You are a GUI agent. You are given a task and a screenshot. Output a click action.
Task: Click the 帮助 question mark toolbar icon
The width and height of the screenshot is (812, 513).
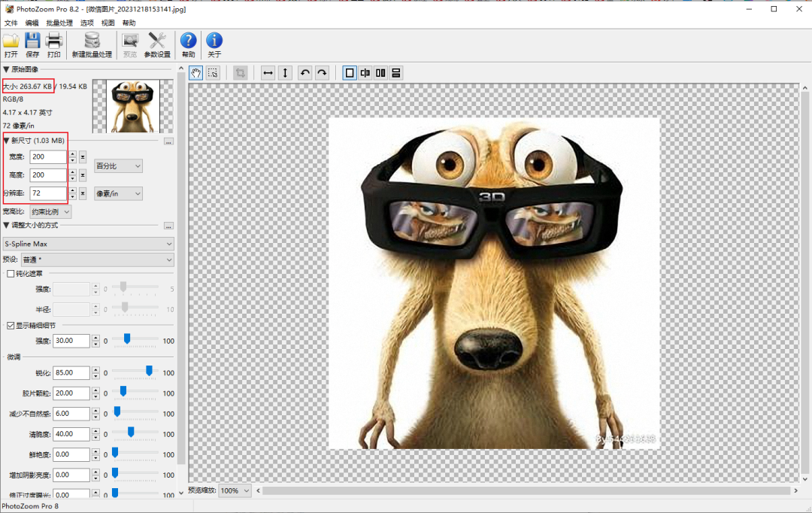(x=188, y=41)
